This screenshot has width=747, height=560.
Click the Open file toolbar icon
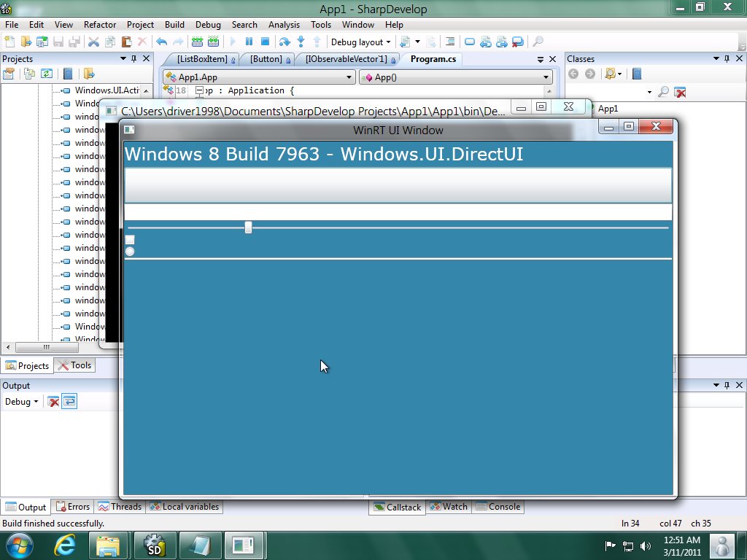click(26, 42)
